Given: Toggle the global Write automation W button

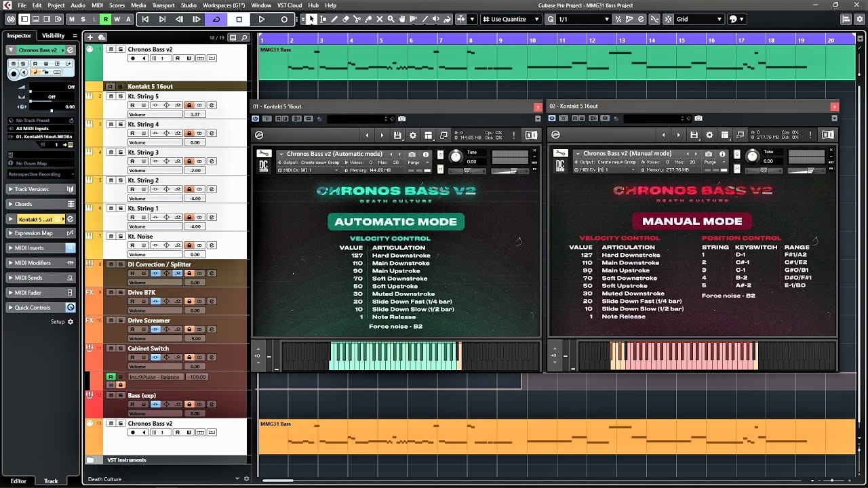Looking at the screenshot, I should click(x=117, y=19).
